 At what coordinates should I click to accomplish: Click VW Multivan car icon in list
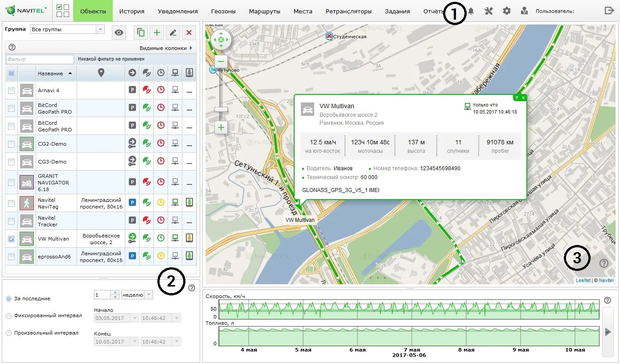pos(27,239)
